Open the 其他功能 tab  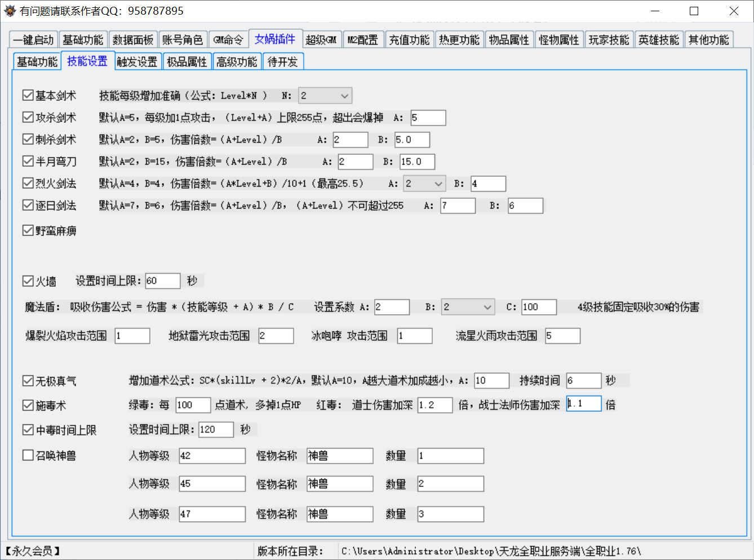(709, 39)
